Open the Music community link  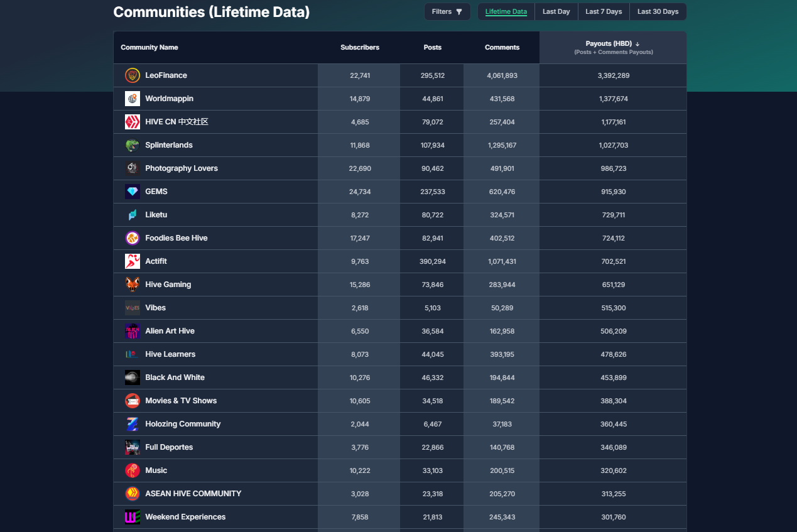coord(156,470)
